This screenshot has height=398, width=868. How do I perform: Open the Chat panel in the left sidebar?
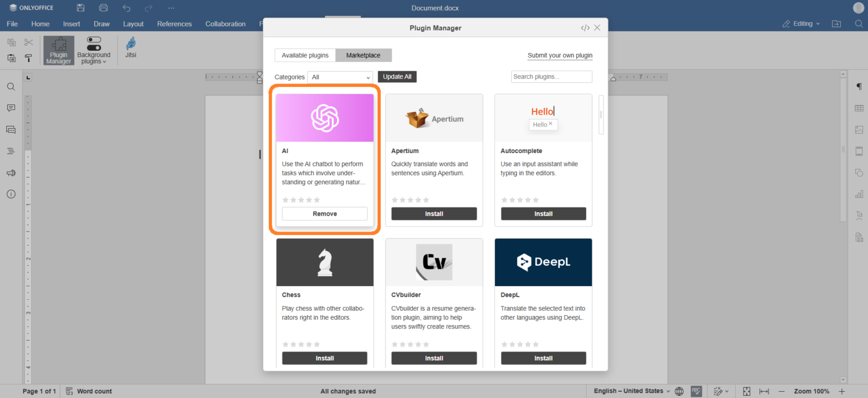click(11, 129)
